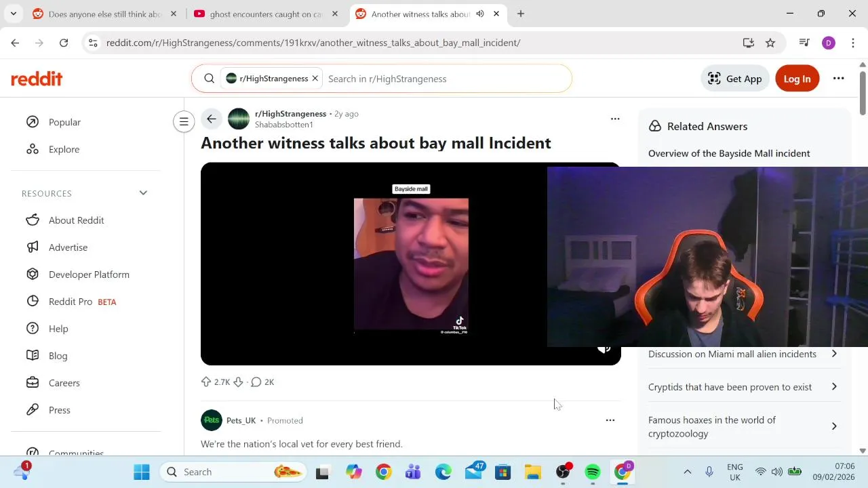This screenshot has height=488, width=868.
Task: Collapse the left sidebar hamburger button
Action: tap(184, 122)
